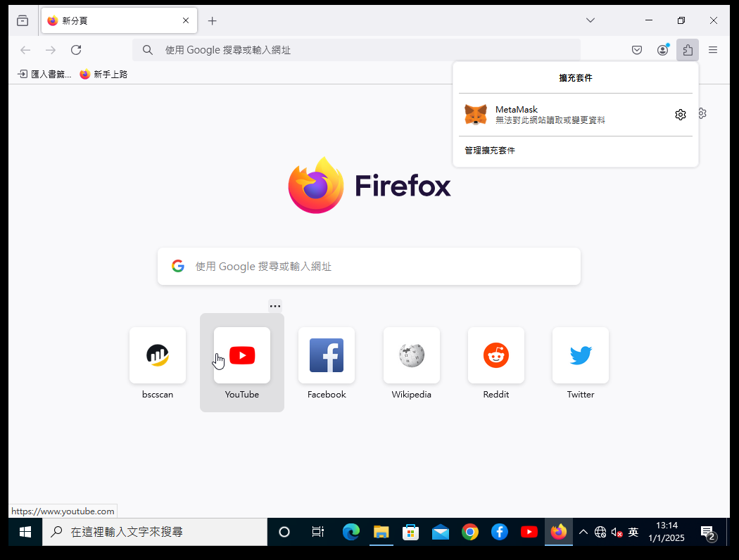
Task: Open Task View on the taskbar
Action: [317, 532]
